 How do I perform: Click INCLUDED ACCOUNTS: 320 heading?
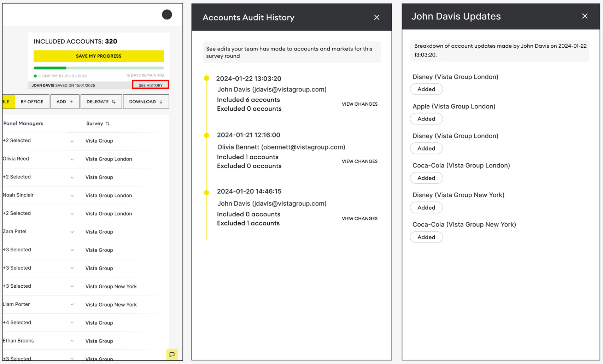click(x=75, y=41)
